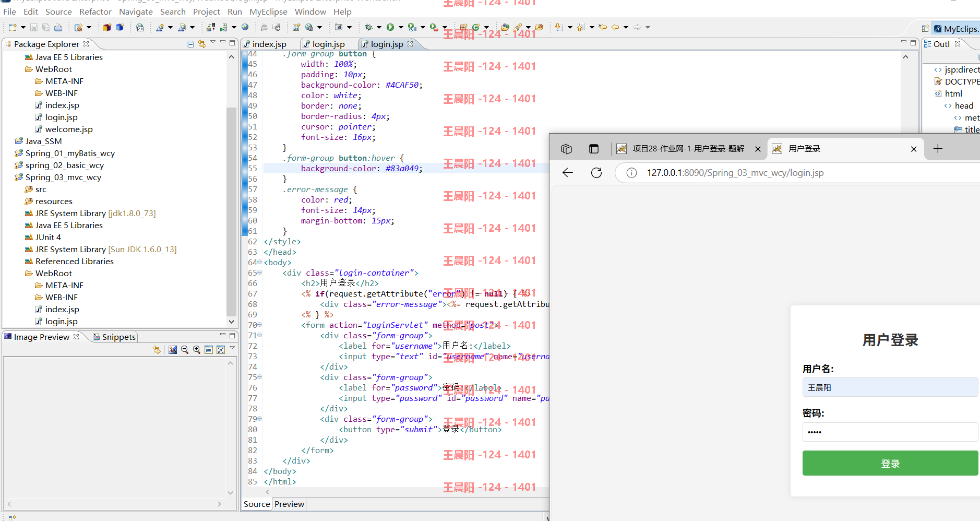Screen dimensions: 980x521
Task: Switch to browser tab 项目28-作业网-1-用户登录-题解
Action: point(688,149)
